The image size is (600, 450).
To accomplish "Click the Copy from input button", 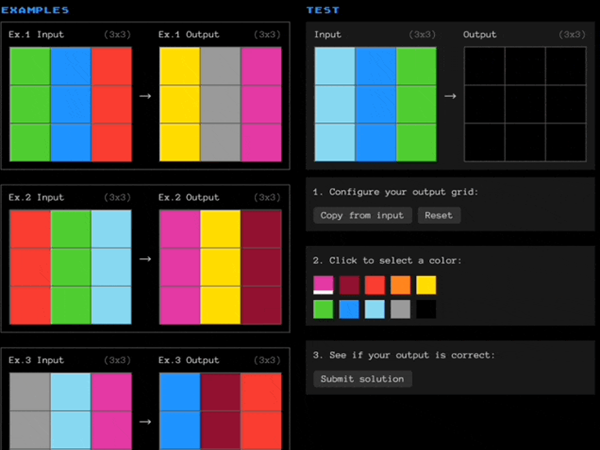I will (x=362, y=215).
